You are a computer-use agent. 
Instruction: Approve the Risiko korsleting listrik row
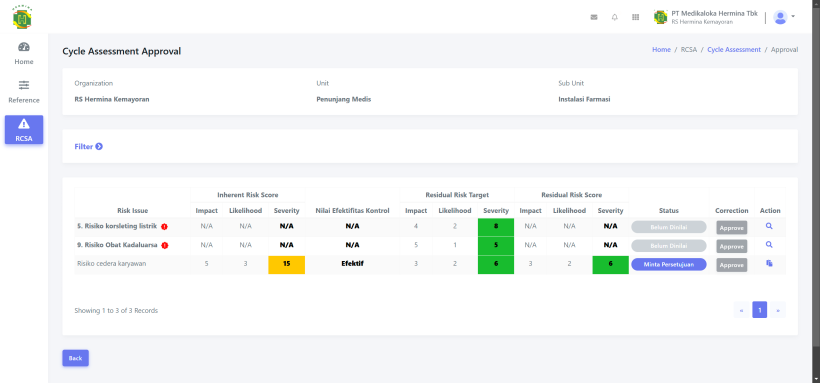(x=732, y=228)
